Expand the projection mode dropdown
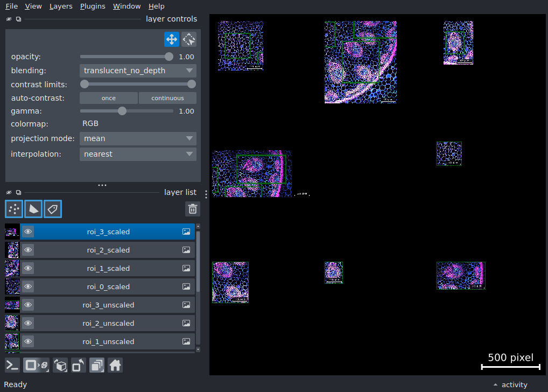This screenshot has height=392, width=548. coord(138,138)
